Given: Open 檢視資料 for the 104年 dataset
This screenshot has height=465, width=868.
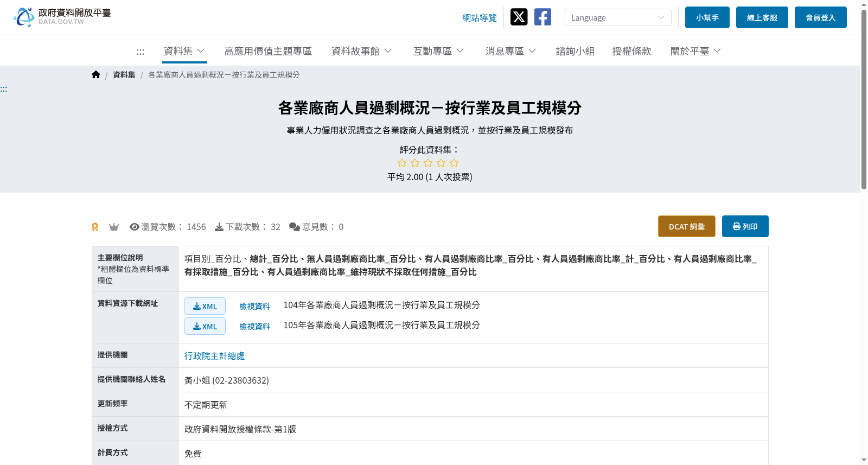Looking at the screenshot, I should [254, 307].
